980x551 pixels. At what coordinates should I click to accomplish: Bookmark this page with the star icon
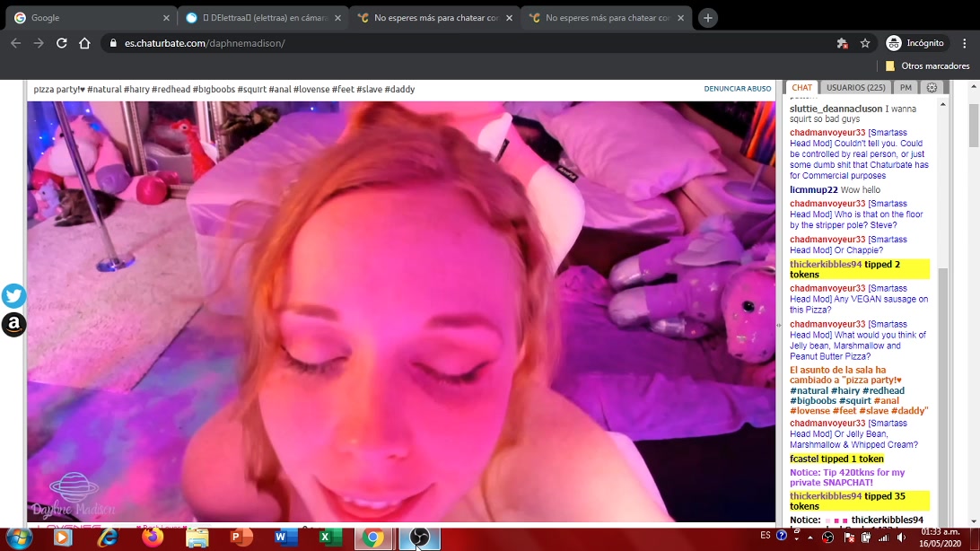[865, 43]
